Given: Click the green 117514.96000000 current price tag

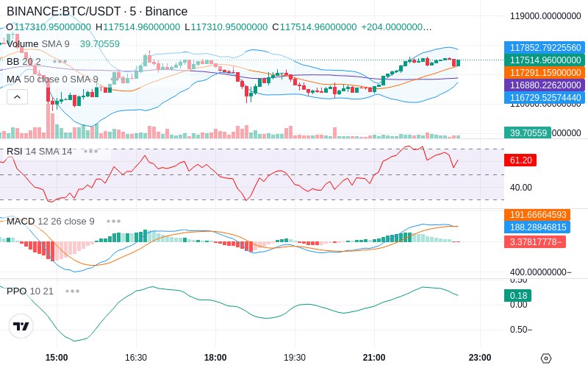Looking at the screenshot, I should [545, 60].
